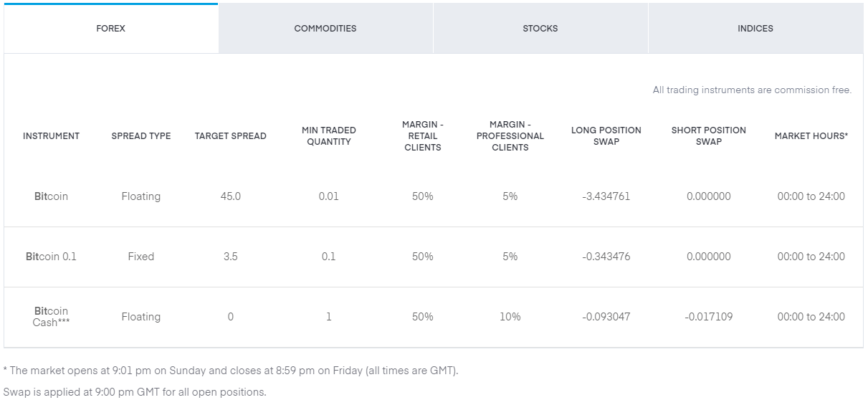Select the Indices tab
This screenshot has width=868, height=405.
[755, 29]
